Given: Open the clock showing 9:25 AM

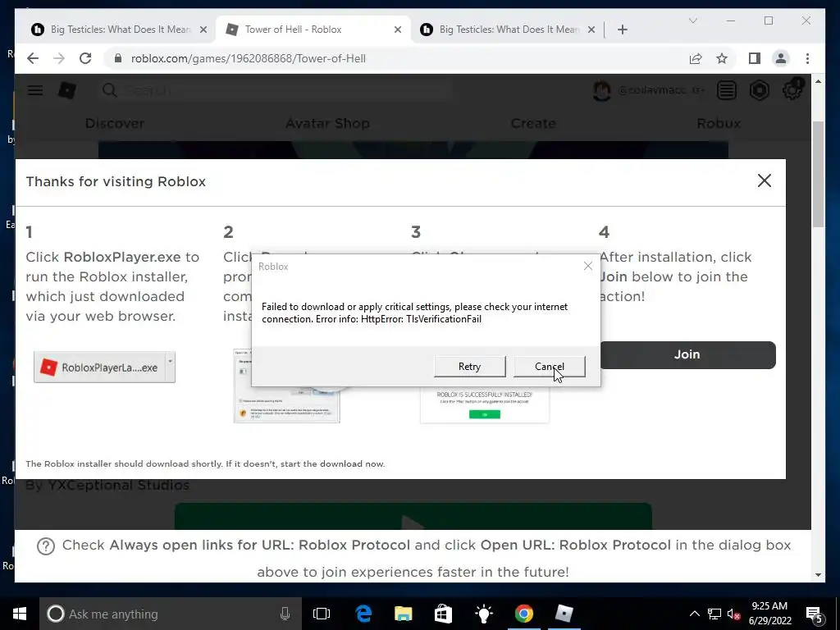Looking at the screenshot, I should [769, 614].
